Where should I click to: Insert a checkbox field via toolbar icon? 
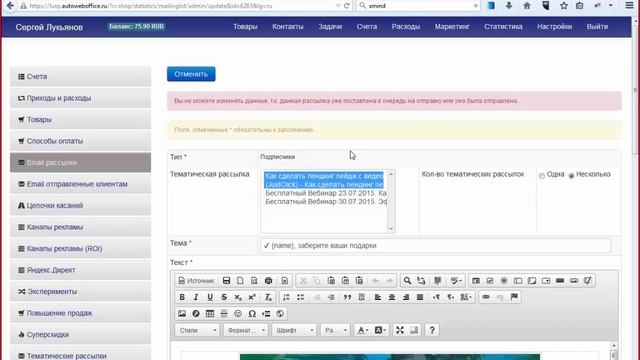pos(490,281)
